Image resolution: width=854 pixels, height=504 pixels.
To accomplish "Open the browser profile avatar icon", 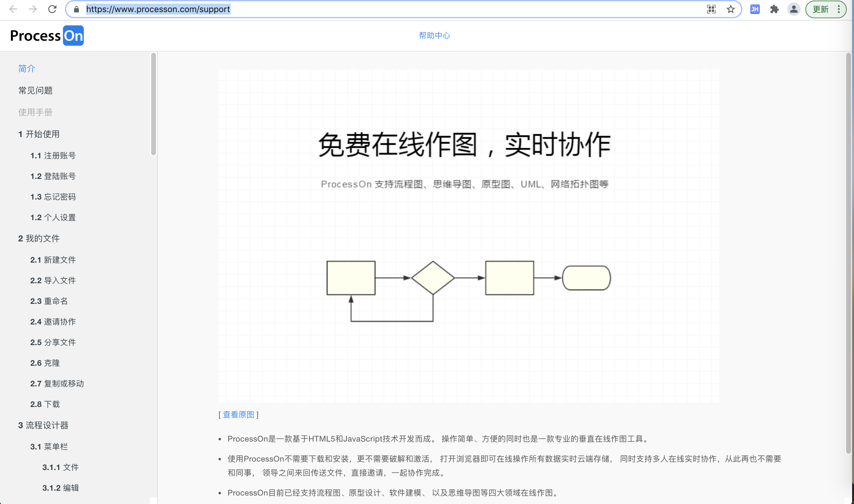I will point(794,9).
